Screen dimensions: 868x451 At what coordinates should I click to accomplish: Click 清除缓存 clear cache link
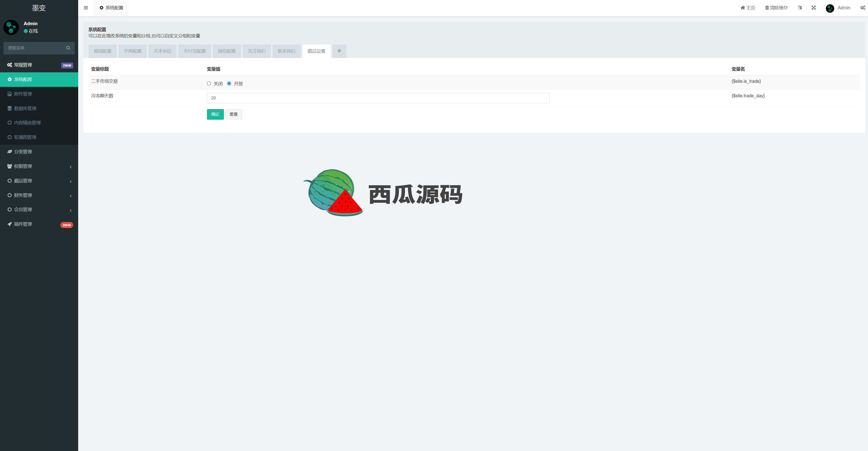pyautogui.click(x=776, y=8)
